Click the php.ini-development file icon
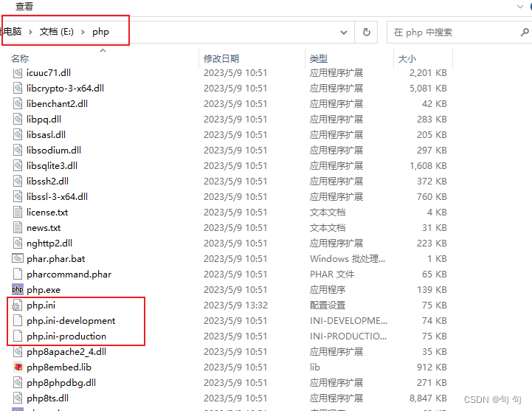The image size is (532, 411). pyautogui.click(x=18, y=321)
